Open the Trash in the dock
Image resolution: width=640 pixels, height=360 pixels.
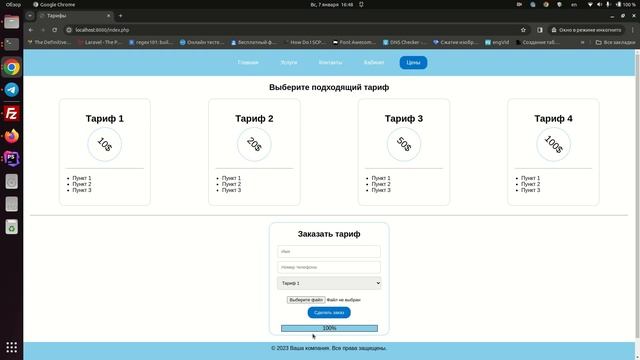pyautogui.click(x=11, y=227)
